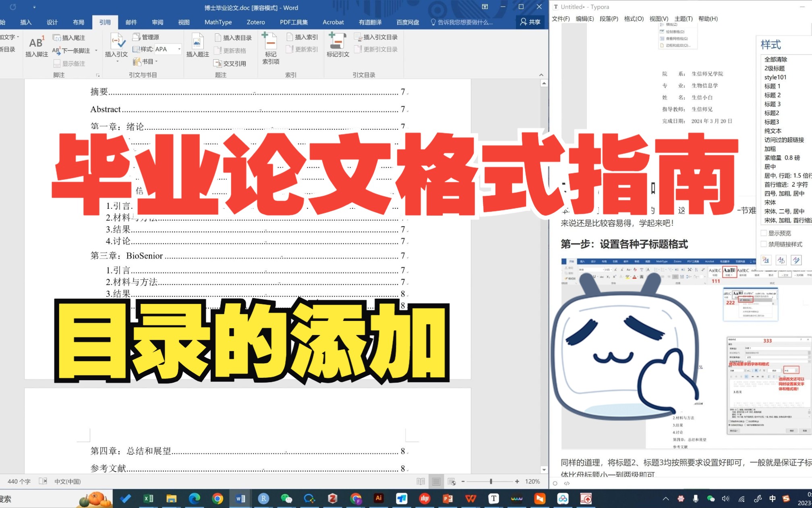Click the zoom slider handle in Word
This screenshot has width=812, height=508.
pos(491,481)
